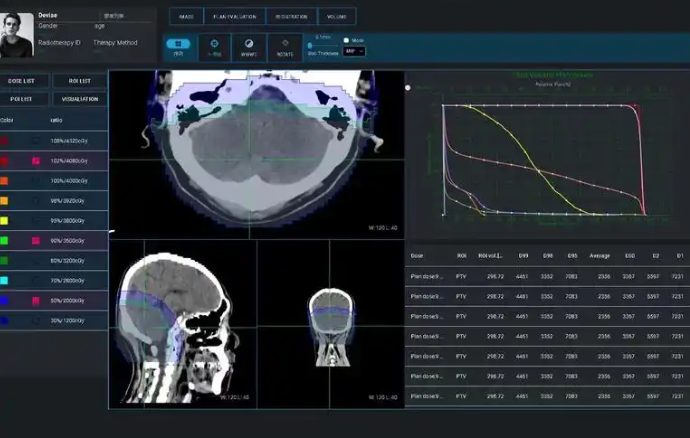
Task: Click the sagittal CT view pane
Action: point(183,324)
